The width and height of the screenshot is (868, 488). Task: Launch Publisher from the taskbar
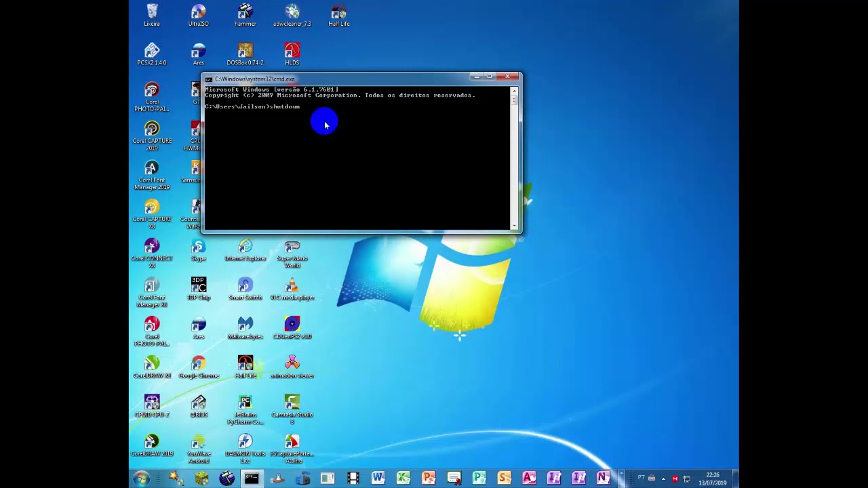click(479, 479)
